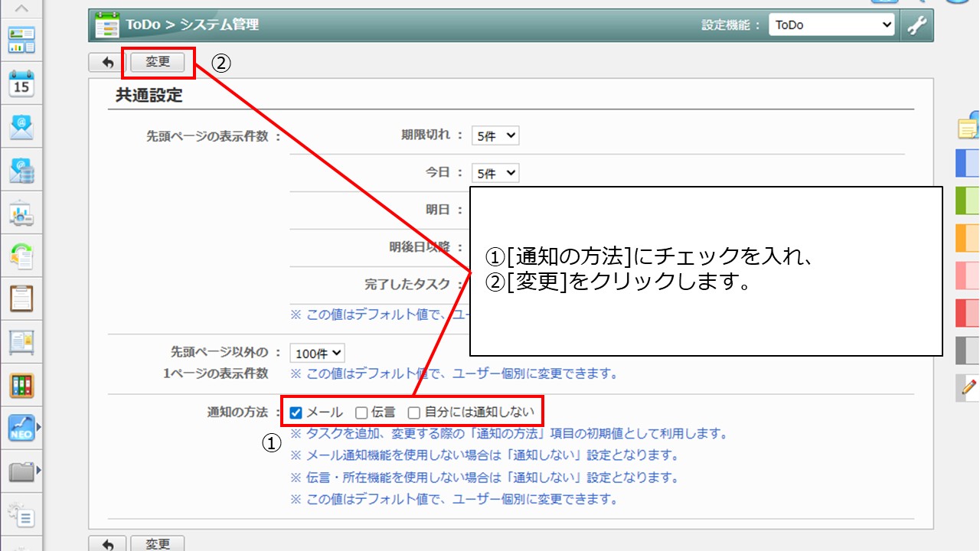This screenshot has height=551, width=980.
Task: Open the 期限切れ display count dropdown
Action: coord(495,136)
